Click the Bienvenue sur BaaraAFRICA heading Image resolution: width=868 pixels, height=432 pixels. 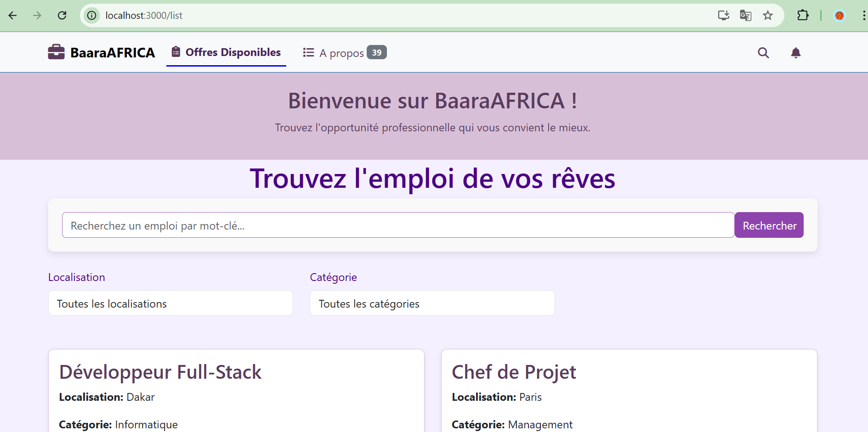click(432, 101)
